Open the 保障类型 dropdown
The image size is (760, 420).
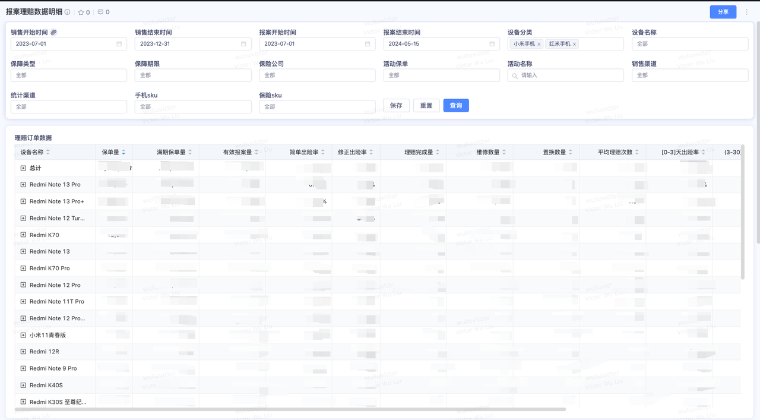coord(67,75)
